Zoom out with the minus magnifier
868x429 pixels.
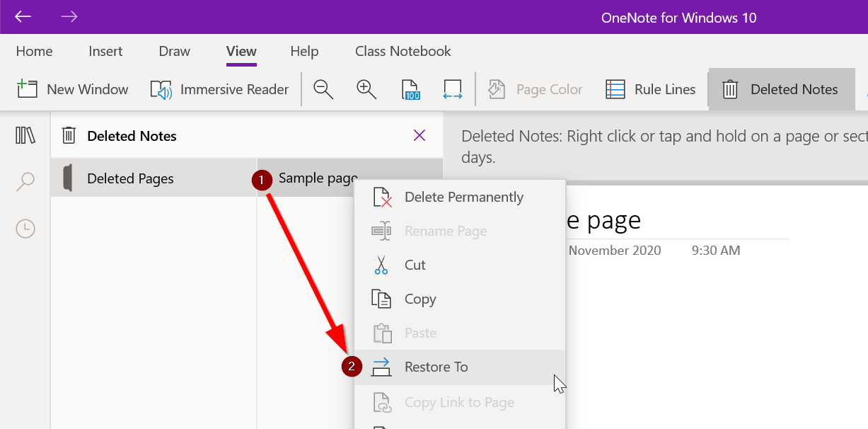(323, 89)
